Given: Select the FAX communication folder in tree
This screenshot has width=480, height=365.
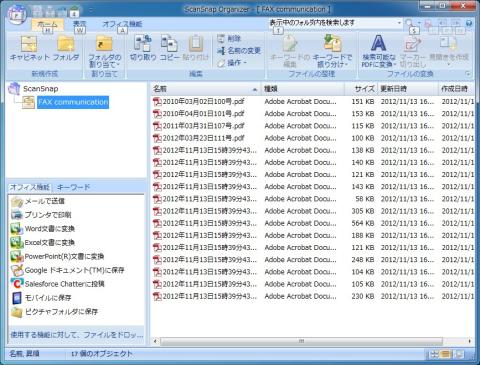Looking at the screenshot, I should [73, 102].
